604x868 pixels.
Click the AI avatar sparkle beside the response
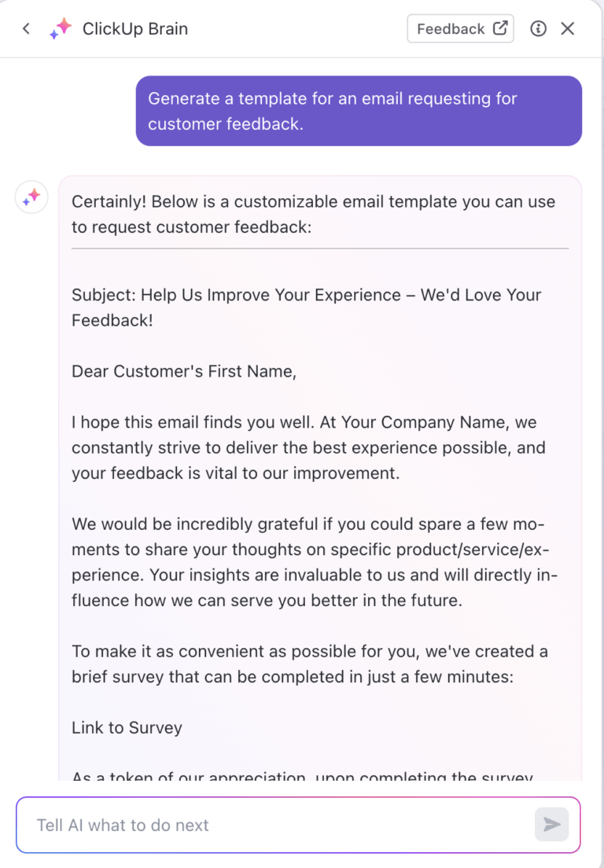coord(31,197)
